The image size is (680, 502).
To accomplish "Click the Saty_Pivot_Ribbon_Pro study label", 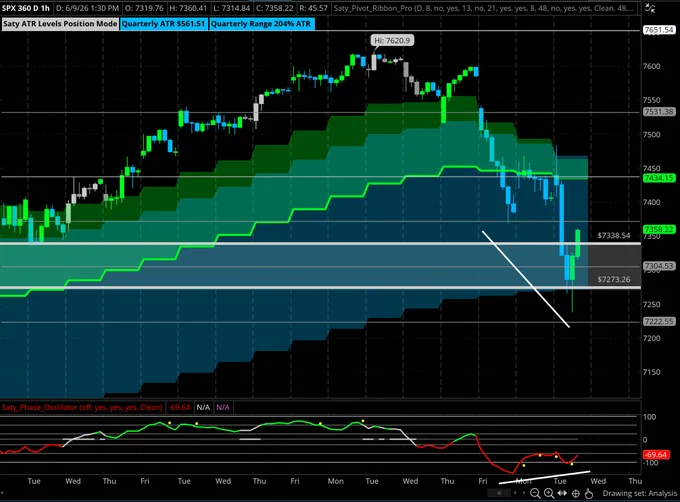I will 485,8.
